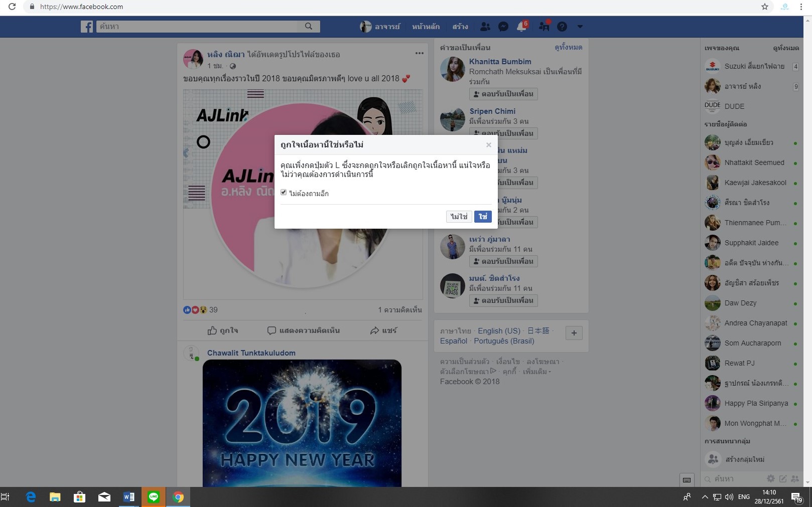Show hidden system tray icons chevron
The image size is (812, 507).
705,497
